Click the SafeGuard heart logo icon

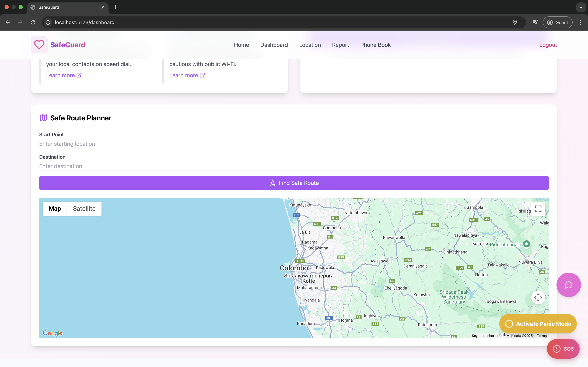point(39,45)
